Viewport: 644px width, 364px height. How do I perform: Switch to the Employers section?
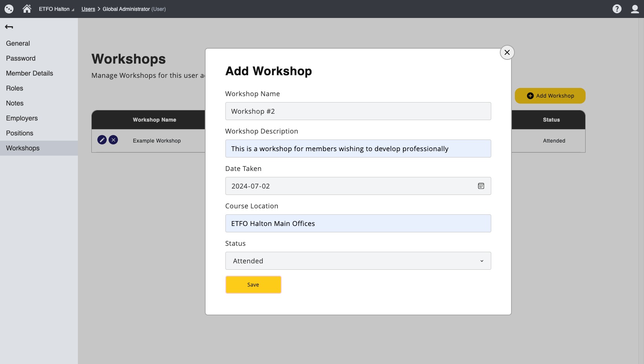tap(22, 118)
